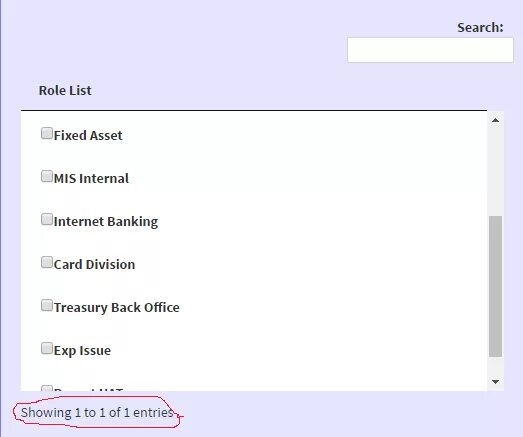The image size is (523, 437).
Task: Click the Treasury Back Office label text
Action: coord(117,308)
